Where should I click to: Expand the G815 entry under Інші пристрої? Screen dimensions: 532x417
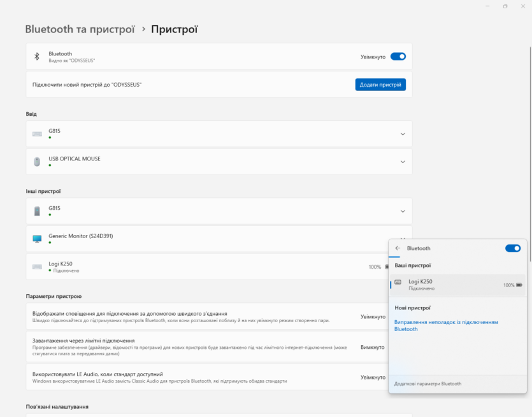[x=402, y=211]
